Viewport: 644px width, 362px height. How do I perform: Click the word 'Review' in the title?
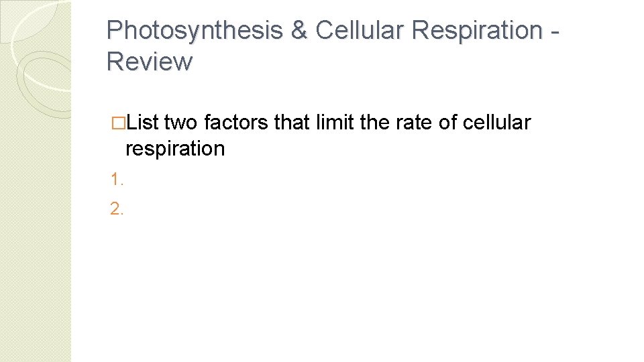(x=150, y=62)
